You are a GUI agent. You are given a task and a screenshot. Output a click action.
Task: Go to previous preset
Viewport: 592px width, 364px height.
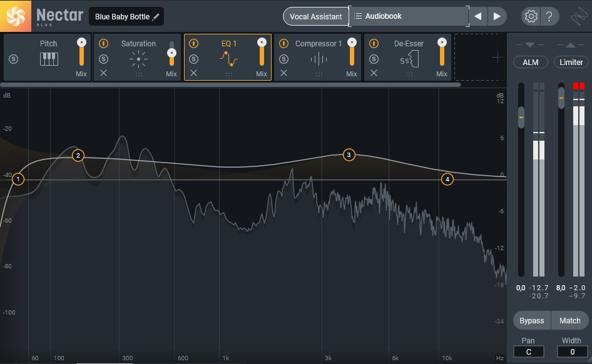478,16
